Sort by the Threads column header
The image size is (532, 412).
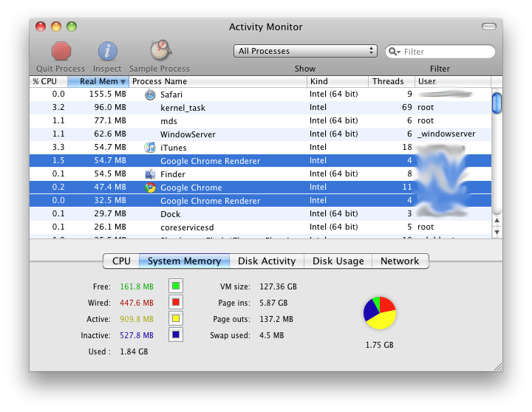coord(392,81)
